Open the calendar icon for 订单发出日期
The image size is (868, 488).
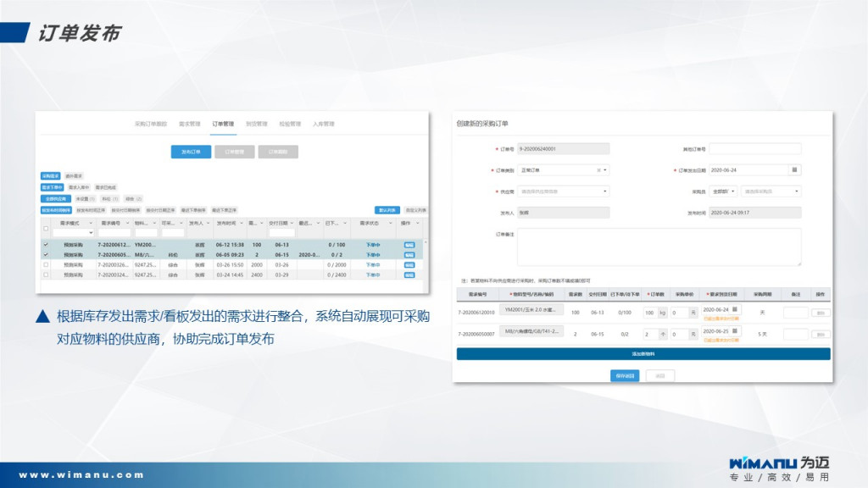tap(794, 169)
